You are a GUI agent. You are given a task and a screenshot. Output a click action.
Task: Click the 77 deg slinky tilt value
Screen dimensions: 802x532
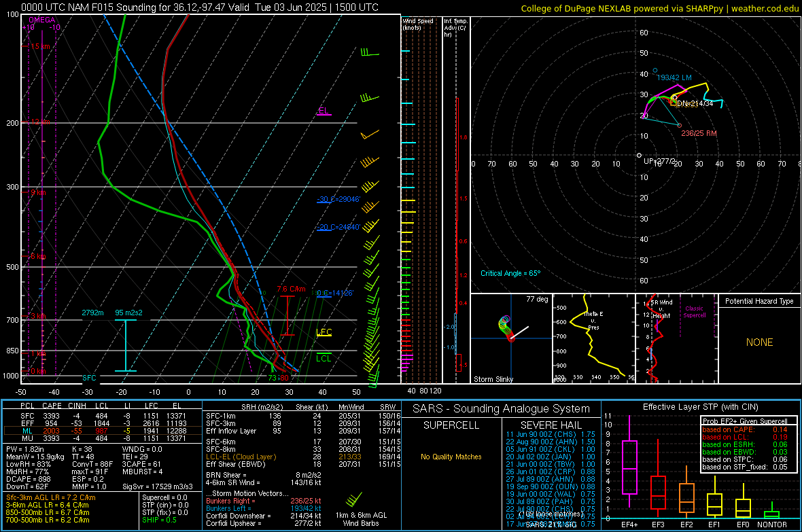point(537,299)
